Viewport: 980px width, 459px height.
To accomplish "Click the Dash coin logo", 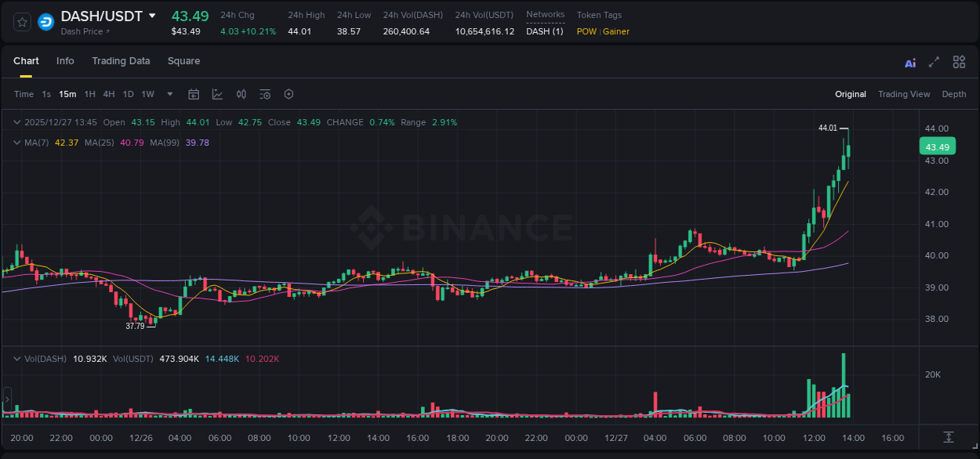I will click(45, 22).
